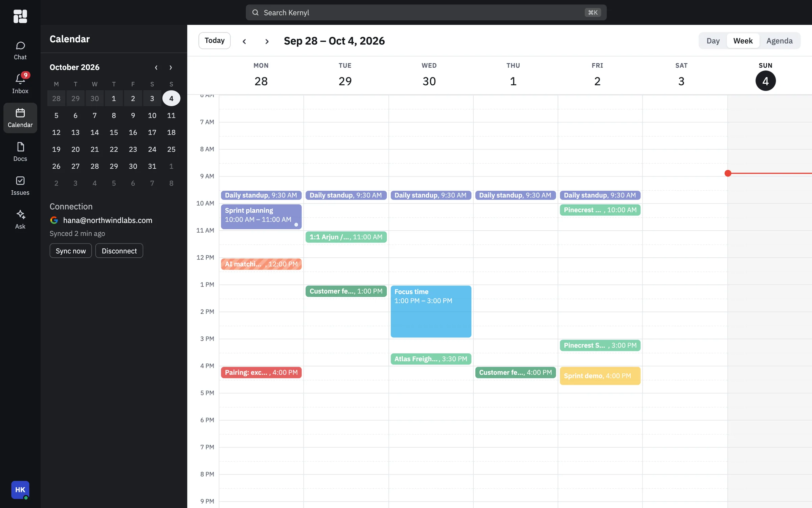Select October 18 in mini calendar

coord(171,132)
